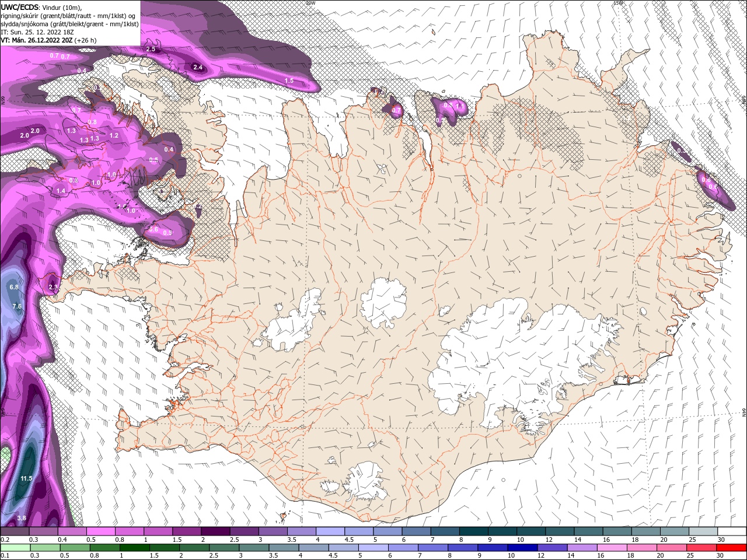Click the 11.5 precipitation value on the map
This screenshot has width=747, height=560.
[26, 478]
